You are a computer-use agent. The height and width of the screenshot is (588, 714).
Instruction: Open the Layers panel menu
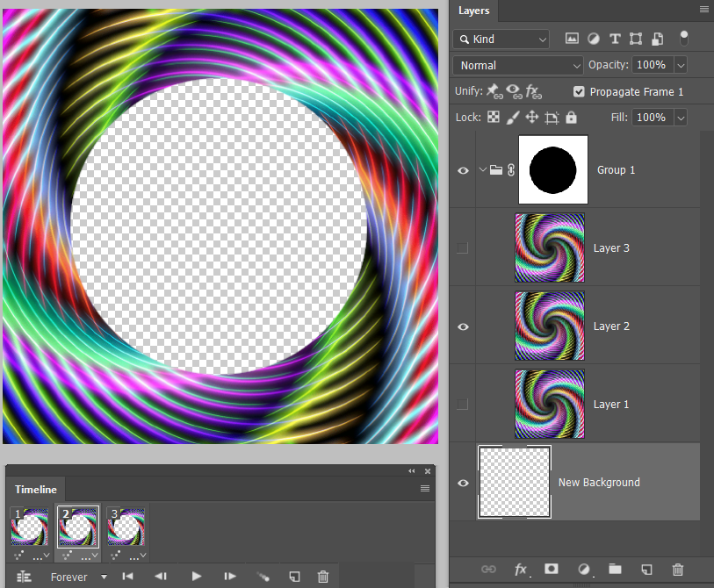(x=704, y=10)
